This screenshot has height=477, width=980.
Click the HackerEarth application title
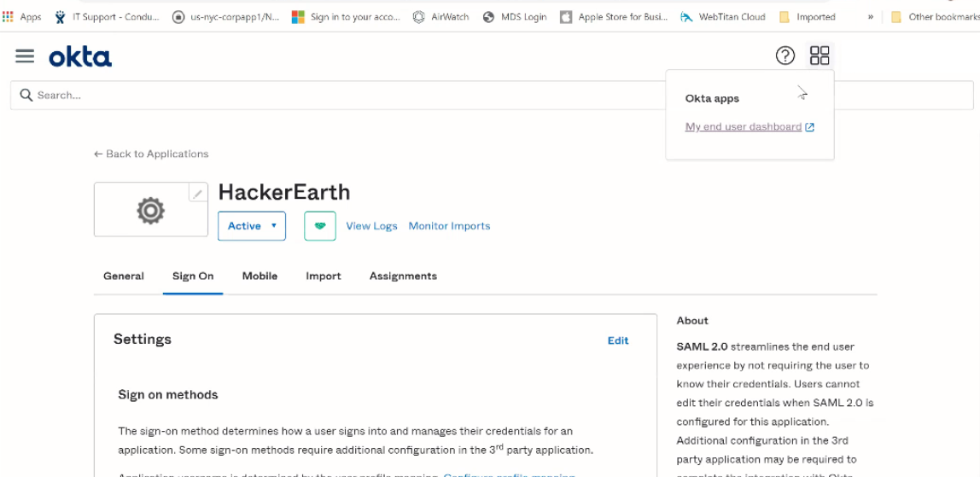(284, 192)
